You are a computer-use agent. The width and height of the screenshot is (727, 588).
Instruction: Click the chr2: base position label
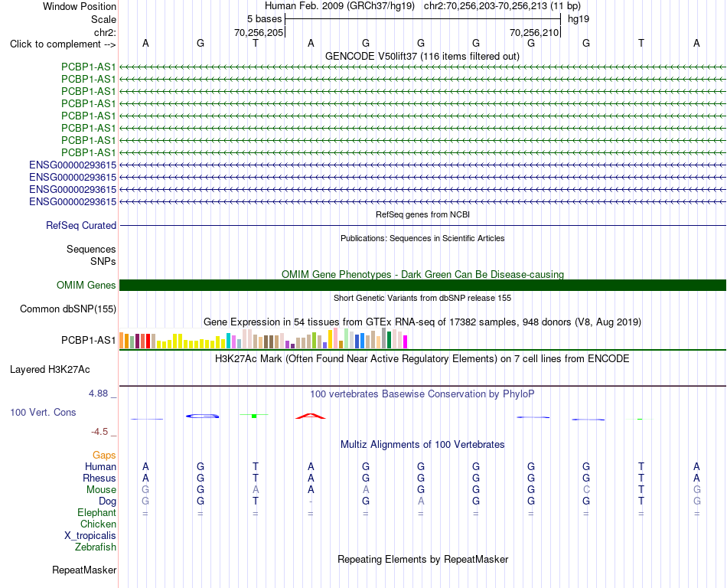coord(105,32)
